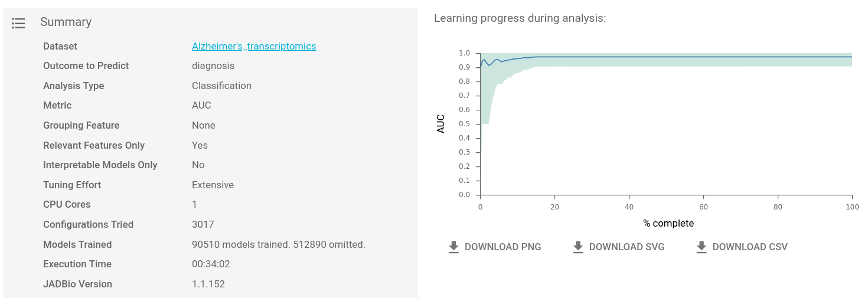Click the "Learning progress during analysis" title
The width and height of the screenshot is (868, 298).
click(x=520, y=18)
